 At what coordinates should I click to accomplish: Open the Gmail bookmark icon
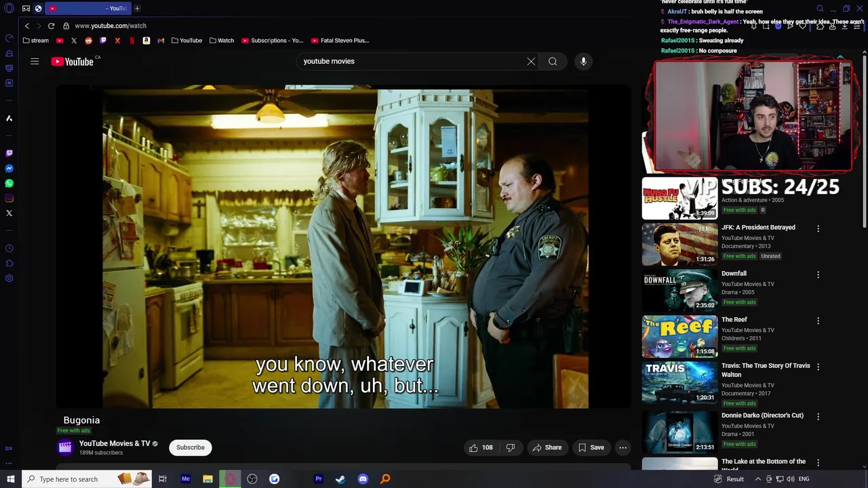click(x=161, y=41)
